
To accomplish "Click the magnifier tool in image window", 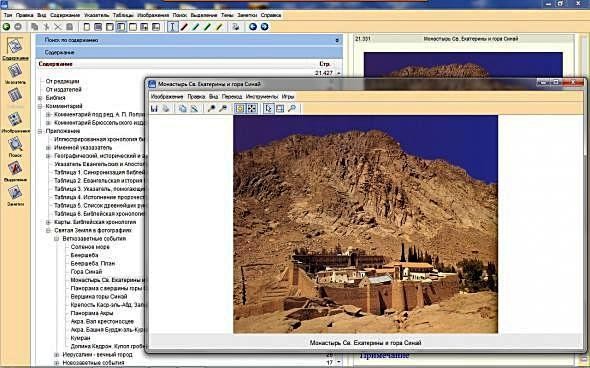I will [x=292, y=109].
